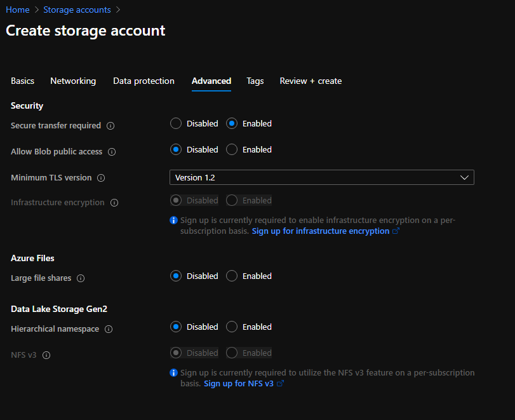Click info icon beside Minimum TLS version
The height and width of the screenshot is (420, 515).
pos(101,178)
